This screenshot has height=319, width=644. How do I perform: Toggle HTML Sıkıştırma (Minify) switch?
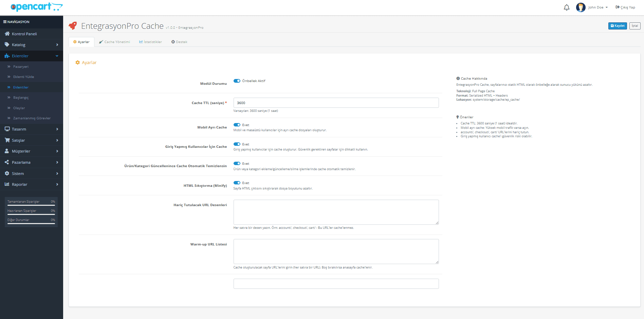237,183
